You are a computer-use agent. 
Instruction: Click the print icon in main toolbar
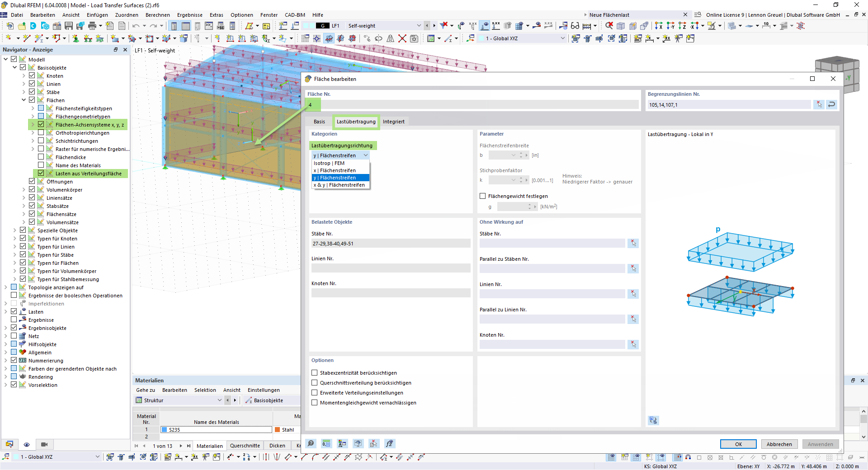tap(92, 26)
